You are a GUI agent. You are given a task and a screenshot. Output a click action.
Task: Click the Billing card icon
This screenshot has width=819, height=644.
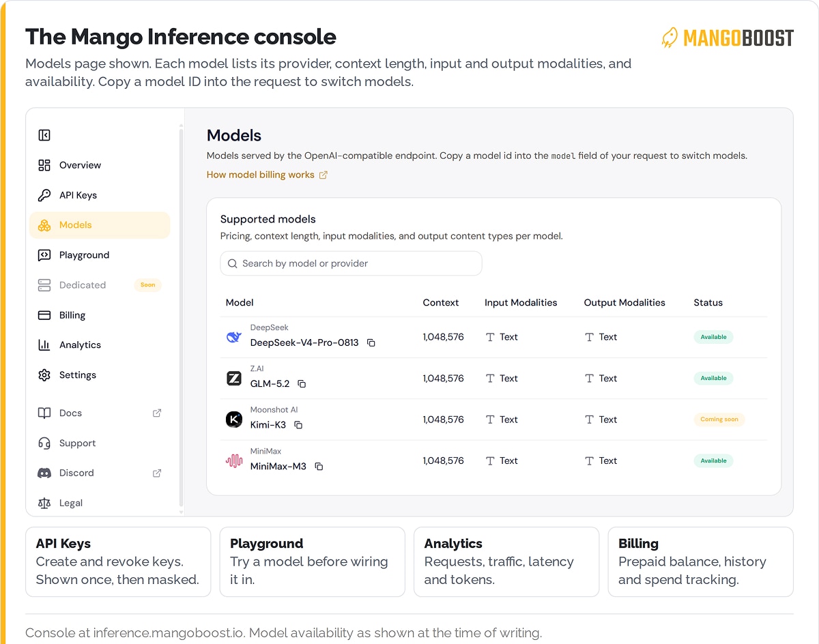pos(44,315)
